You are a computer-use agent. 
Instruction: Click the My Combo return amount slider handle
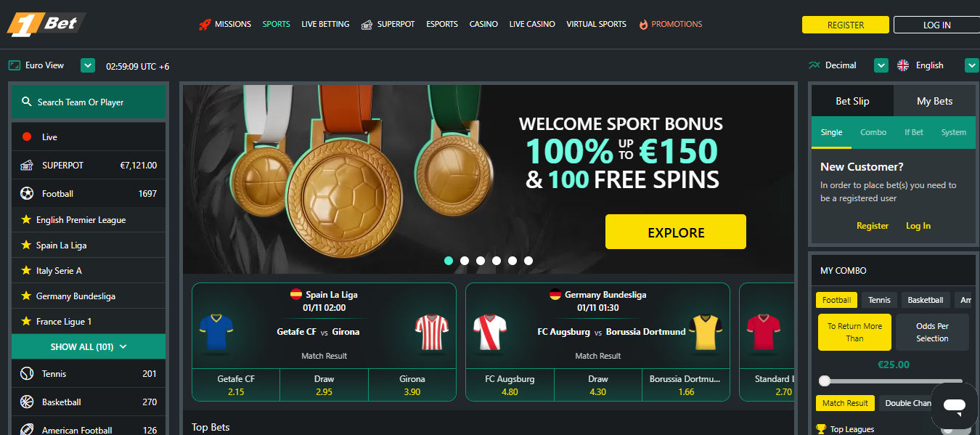[x=825, y=381]
